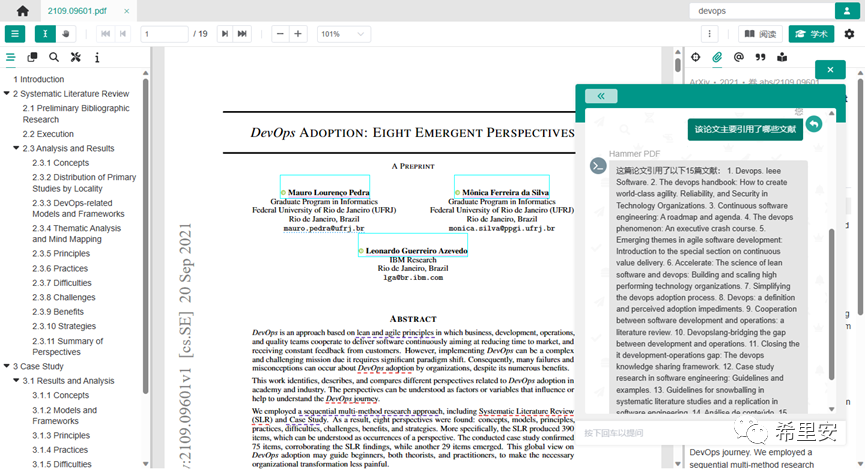Image resolution: width=865 pixels, height=469 pixels.
Task: Collapse the 3 Case Study section
Action: [x=7, y=366]
